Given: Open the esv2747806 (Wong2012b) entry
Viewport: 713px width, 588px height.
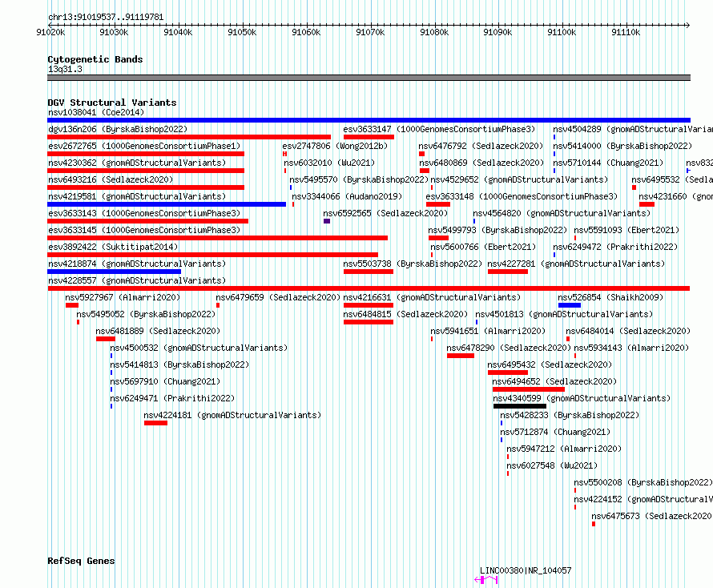Looking at the screenshot, I should 335,146.
